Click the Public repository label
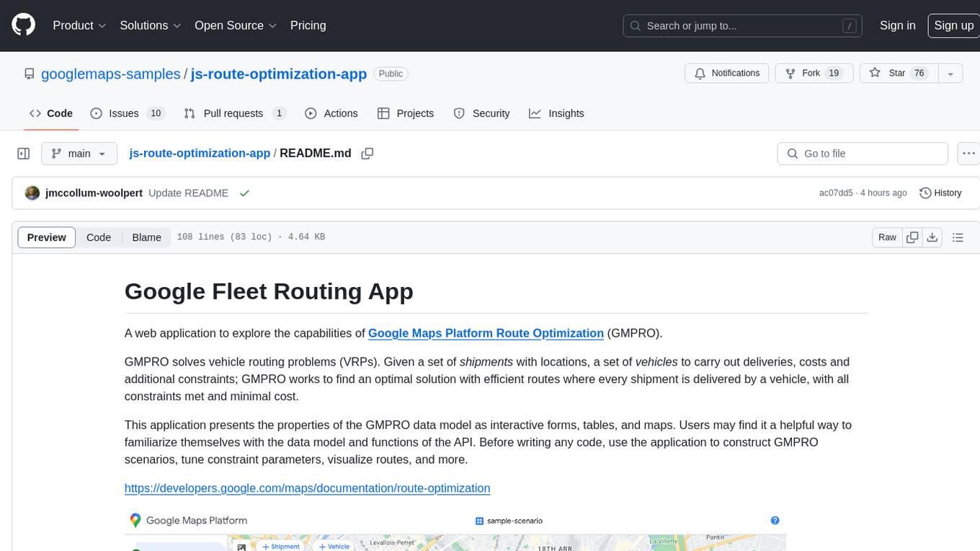This screenshot has width=980, height=551. (x=391, y=74)
